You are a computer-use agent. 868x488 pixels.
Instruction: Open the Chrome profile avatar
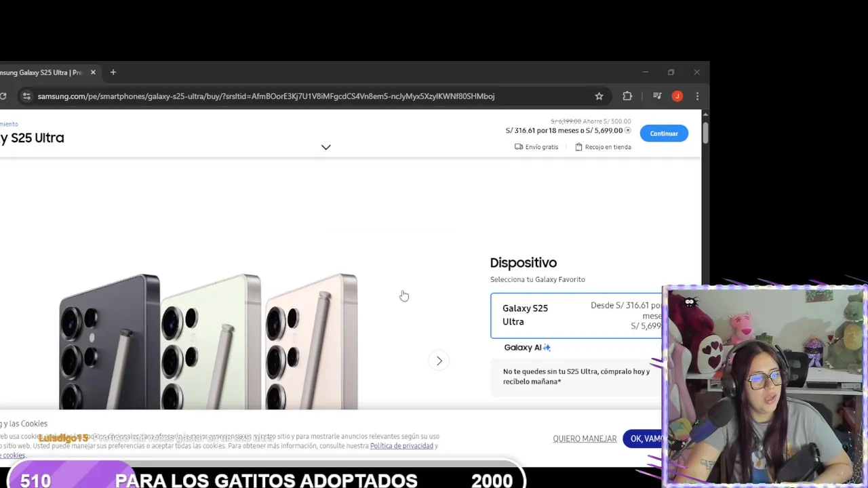[x=677, y=96]
